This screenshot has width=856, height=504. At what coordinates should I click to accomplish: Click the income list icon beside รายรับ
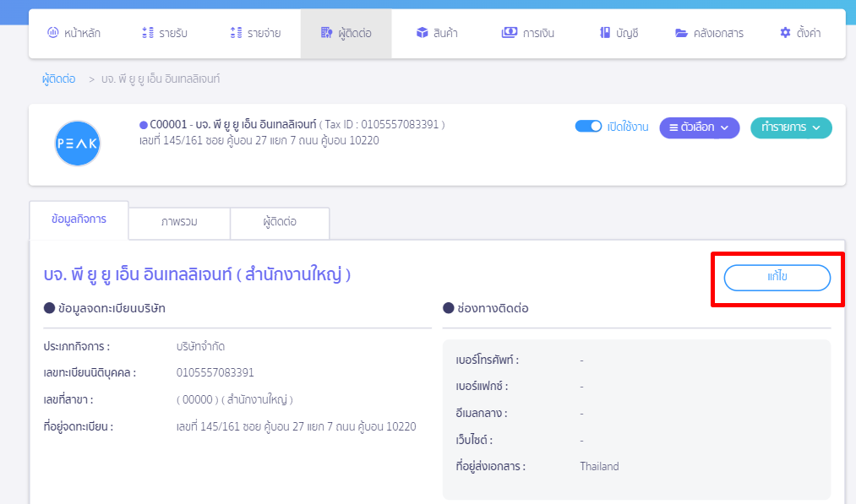[x=147, y=33]
